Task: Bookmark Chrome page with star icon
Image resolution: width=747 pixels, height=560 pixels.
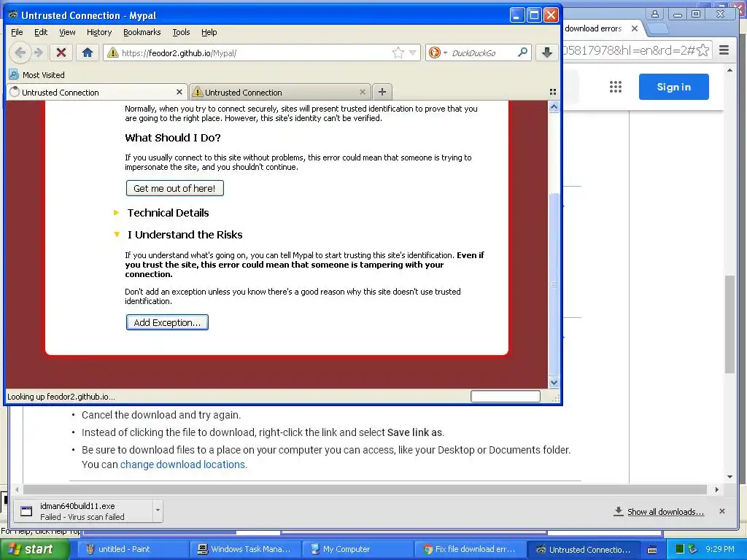Action: pyautogui.click(x=703, y=50)
